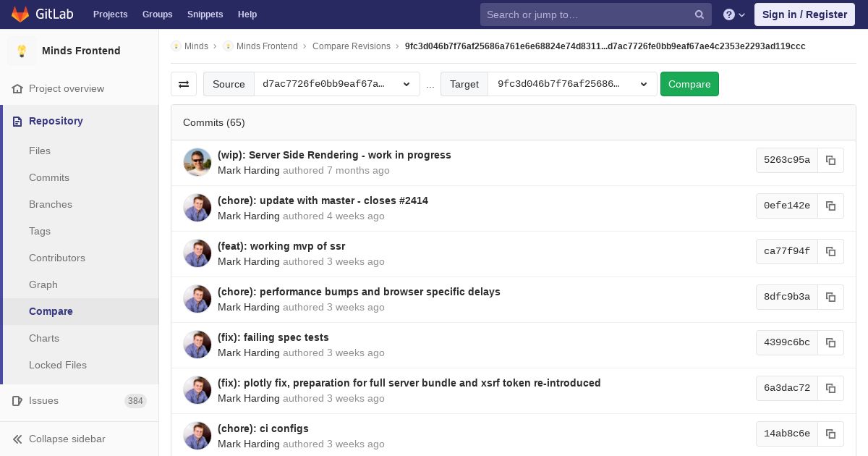The image size is (868, 456).
Task: Copy commit SHA 5263c95a
Action: (x=830, y=160)
